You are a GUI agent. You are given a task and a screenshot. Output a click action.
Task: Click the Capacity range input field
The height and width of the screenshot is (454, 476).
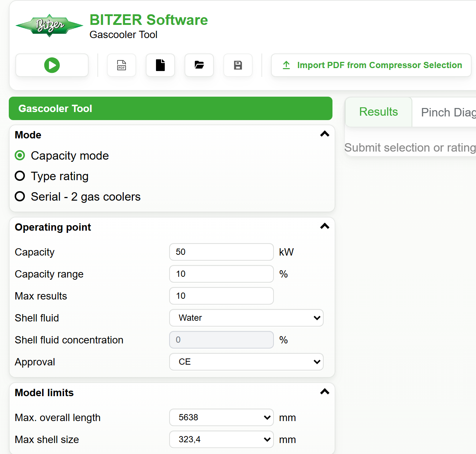coord(222,274)
